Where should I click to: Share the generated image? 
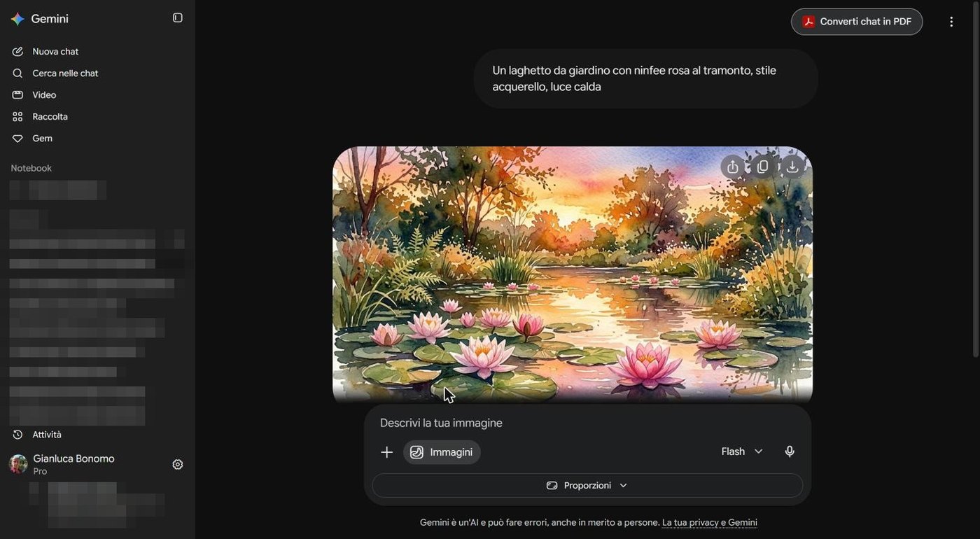[x=732, y=167]
